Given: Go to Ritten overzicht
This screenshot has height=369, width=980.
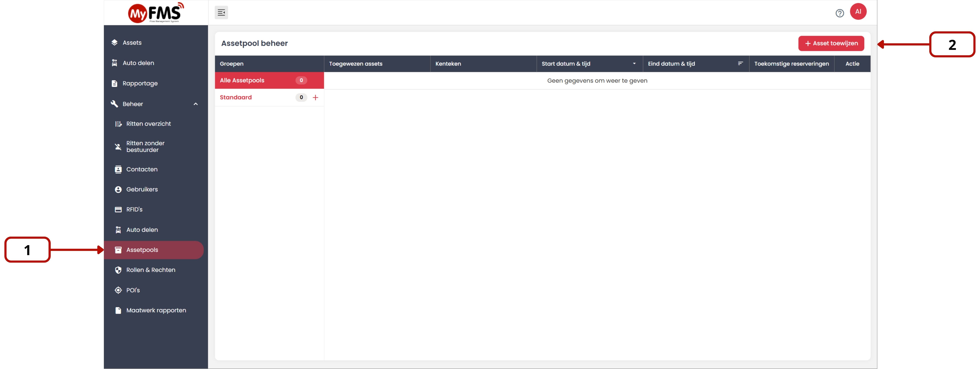Looking at the screenshot, I should 148,124.
